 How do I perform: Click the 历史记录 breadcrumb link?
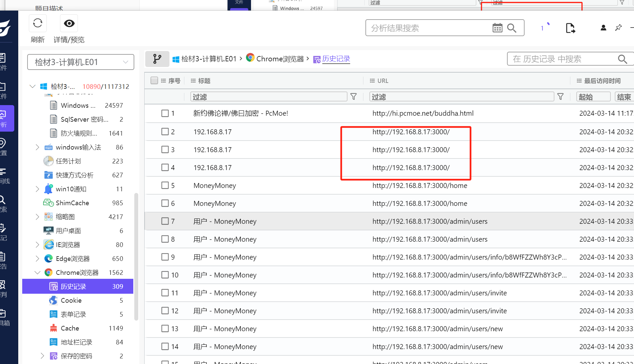[x=336, y=59]
